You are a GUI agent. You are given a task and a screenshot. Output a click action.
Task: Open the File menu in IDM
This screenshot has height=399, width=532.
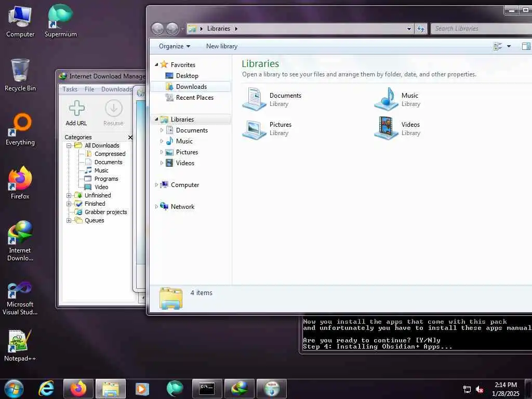(89, 89)
